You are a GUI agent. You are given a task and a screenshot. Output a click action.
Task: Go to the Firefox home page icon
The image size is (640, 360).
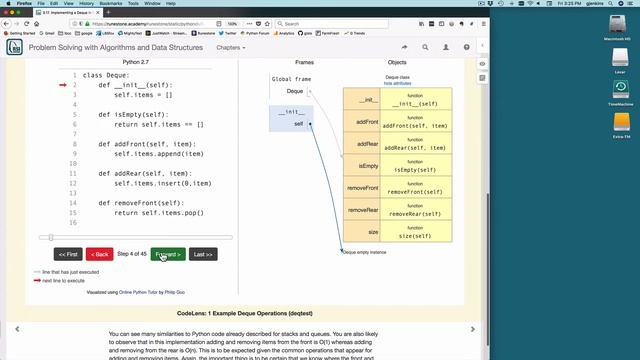click(36, 24)
